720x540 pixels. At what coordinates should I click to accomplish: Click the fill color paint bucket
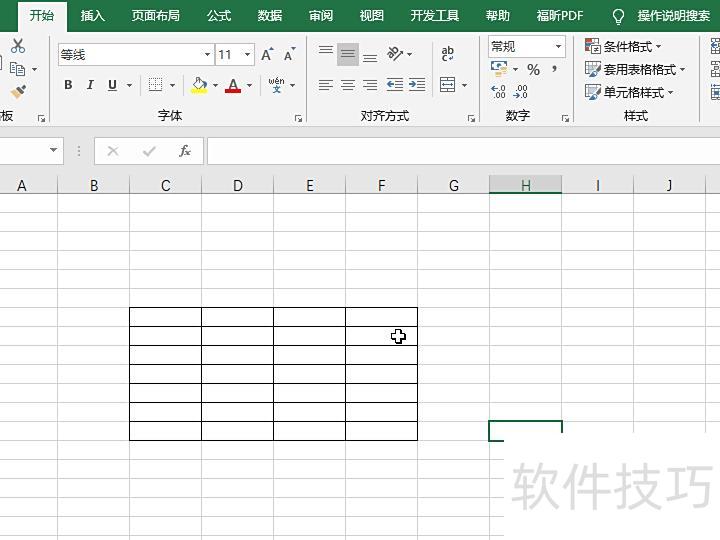tap(199, 85)
